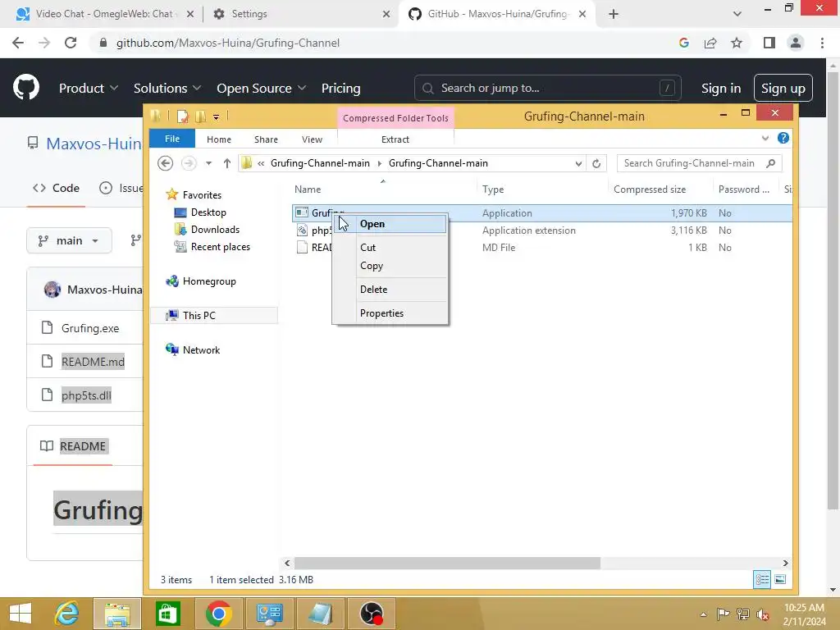Open Explorer recent locations dropdown arrow
The height and width of the screenshot is (630, 840).
click(x=208, y=163)
